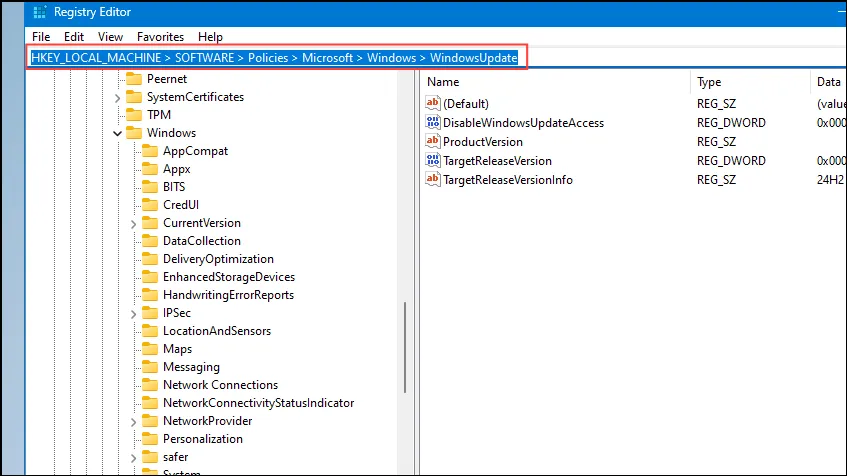Select the Peernet folder icon
The height and width of the screenshot is (476, 847).
133,79
